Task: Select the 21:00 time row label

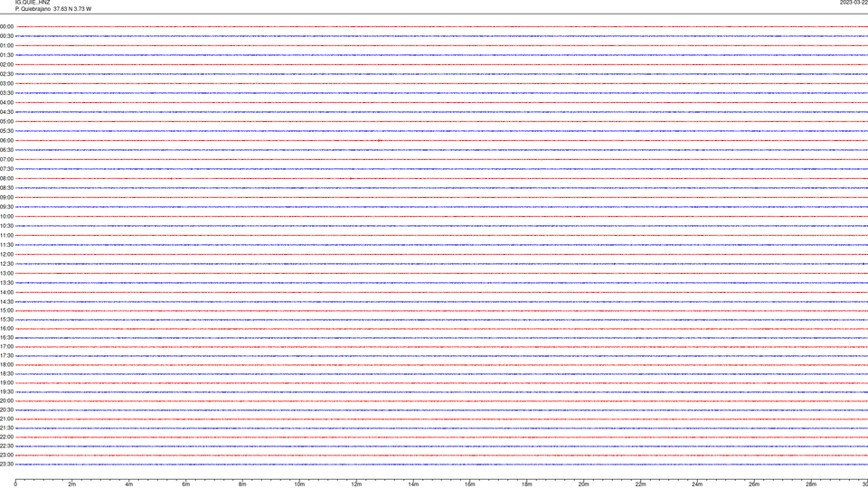Action: tap(6, 419)
